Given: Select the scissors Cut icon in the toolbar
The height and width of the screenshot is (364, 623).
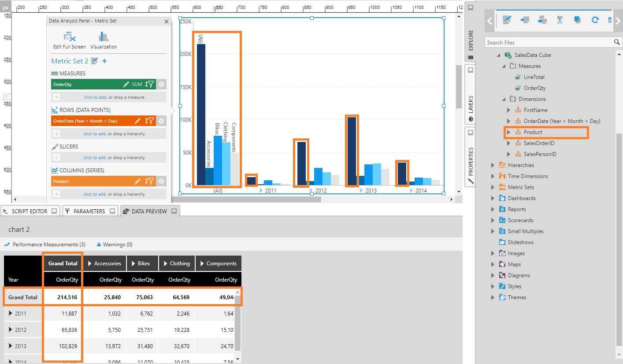Looking at the screenshot, I should pyautogui.click(x=560, y=20).
